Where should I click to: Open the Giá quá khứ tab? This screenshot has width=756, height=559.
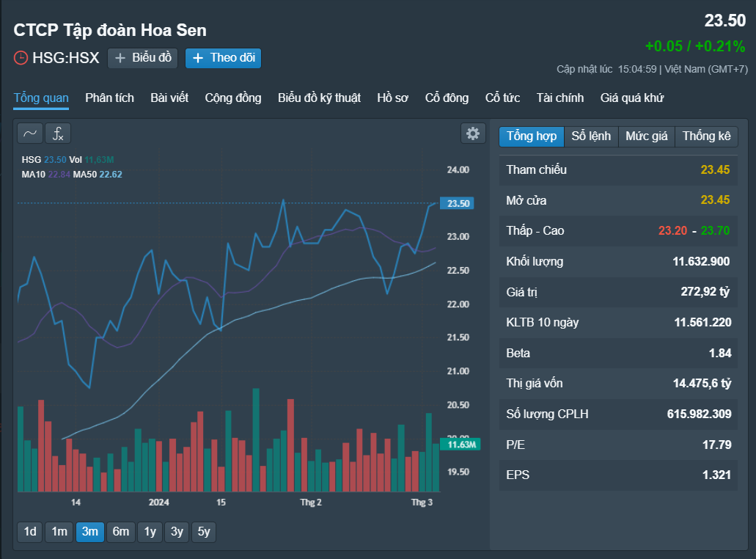(x=631, y=98)
